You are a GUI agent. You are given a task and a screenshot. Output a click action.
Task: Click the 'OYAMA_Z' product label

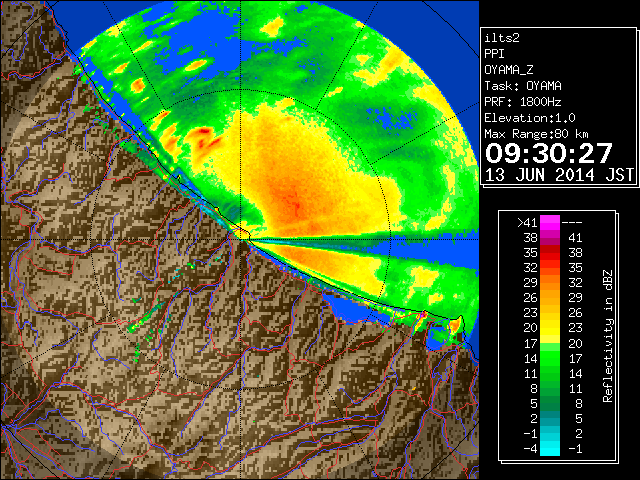509,70
